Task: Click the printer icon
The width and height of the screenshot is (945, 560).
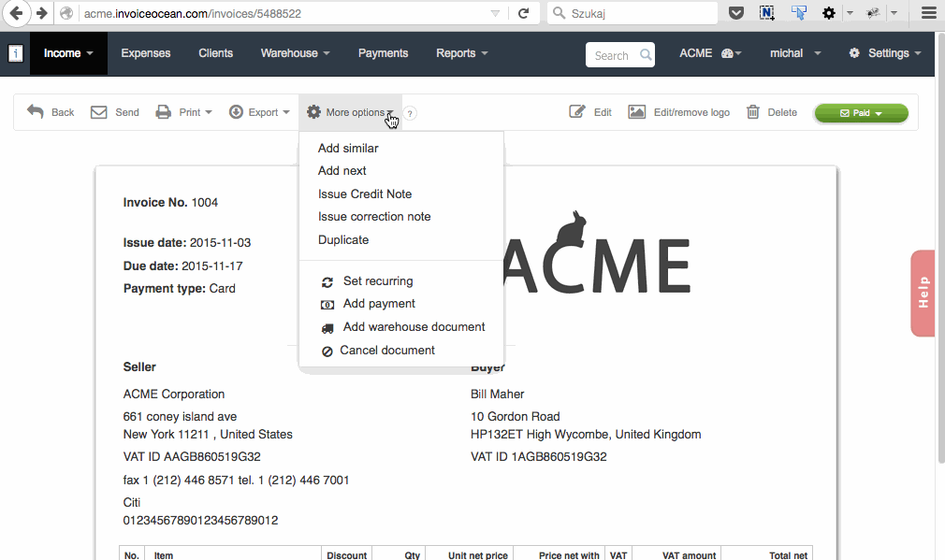Action: (x=163, y=112)
